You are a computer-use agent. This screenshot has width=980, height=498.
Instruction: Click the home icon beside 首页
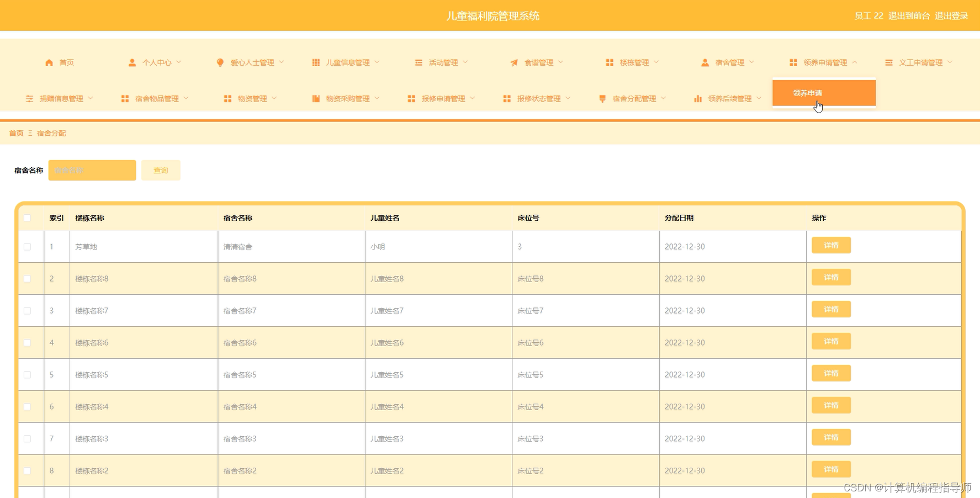49,62
